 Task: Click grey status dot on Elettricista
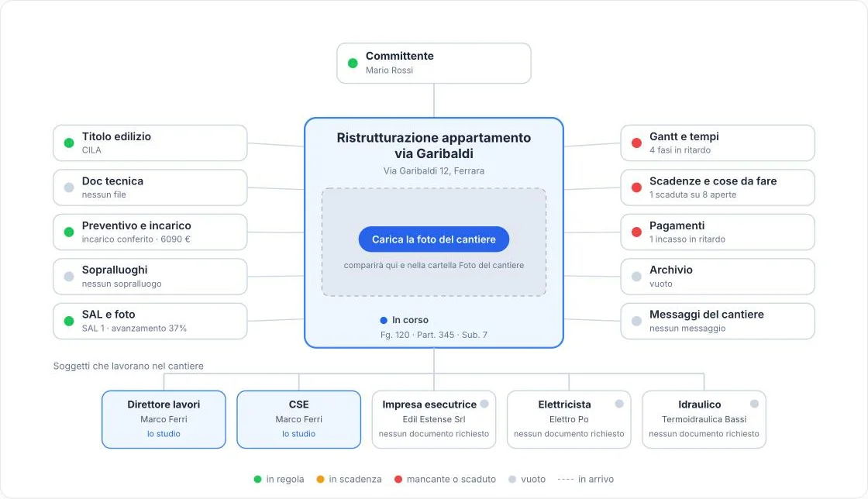[x=619, y=404]
